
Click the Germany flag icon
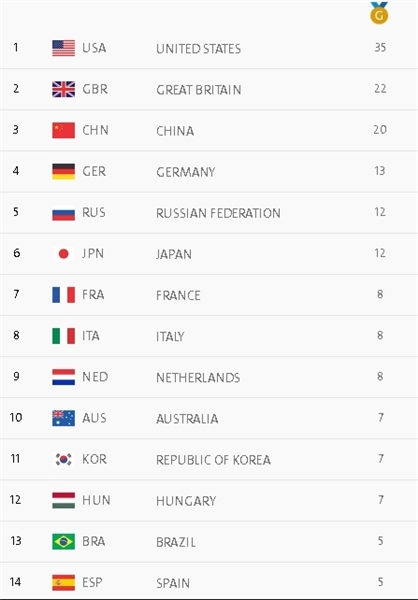coord(64,171)
